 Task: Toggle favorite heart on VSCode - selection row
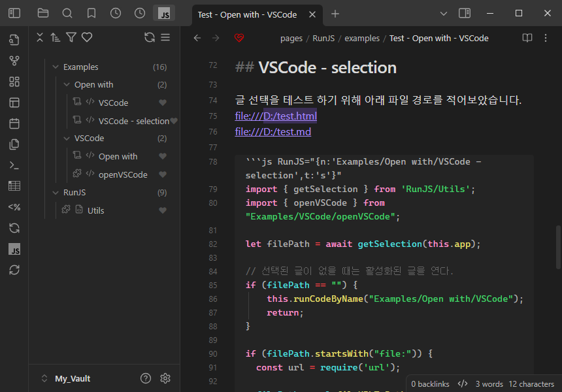(174, 121)
